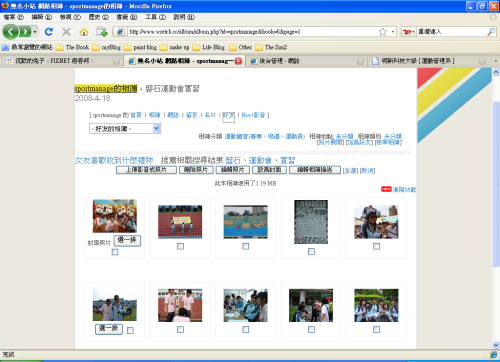The width and height of the screenshot is (500, 362).
Task: Tick the checkbox under the two men in white shirts photo
Action: point(180,329)
